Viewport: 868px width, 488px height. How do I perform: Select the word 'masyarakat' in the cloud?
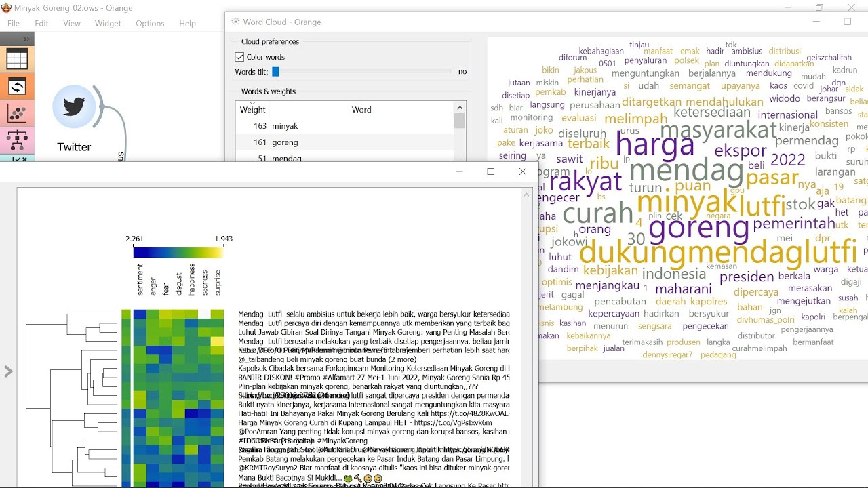[x=718, y=129]
